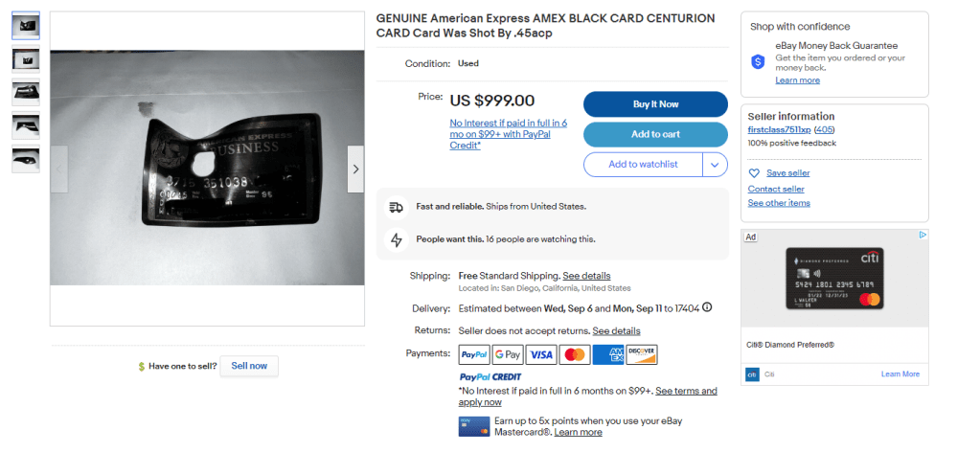The height and width of the screenshot is (475, 980).
Task: Click the Contact seller link
Action: pyautogui.click(x=776, y=189)
